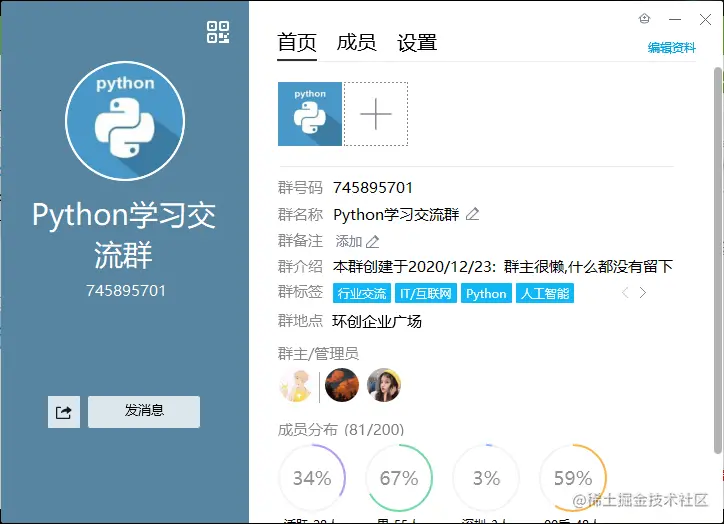
Task: Click the 59% age distribution ring
Action: [573, 478]
